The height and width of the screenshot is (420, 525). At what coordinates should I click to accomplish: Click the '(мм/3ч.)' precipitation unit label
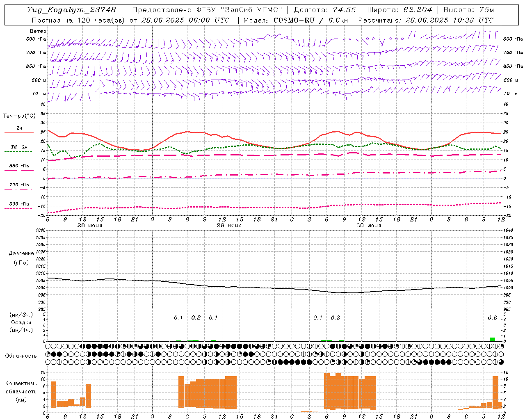tap(21, 315)
